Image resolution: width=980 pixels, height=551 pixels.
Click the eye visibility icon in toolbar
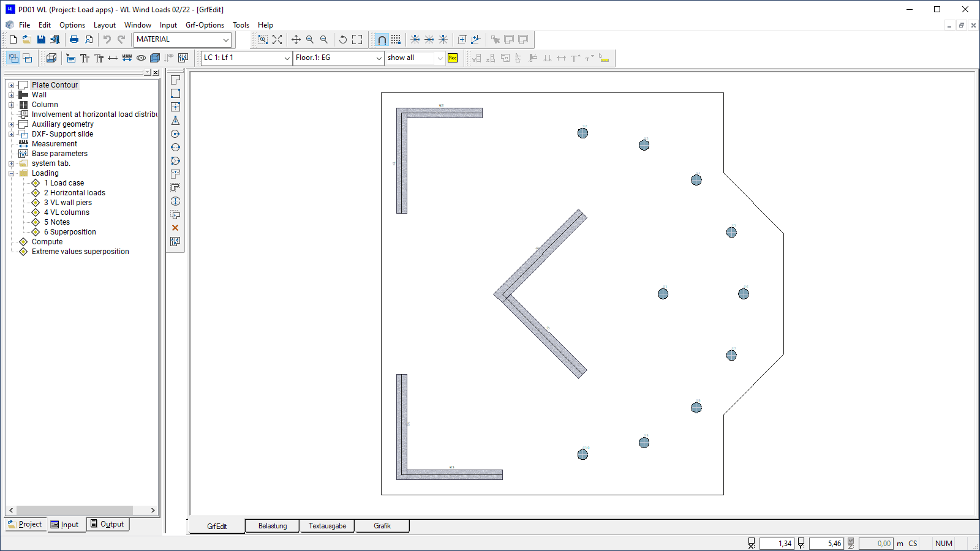click(141, 58)
